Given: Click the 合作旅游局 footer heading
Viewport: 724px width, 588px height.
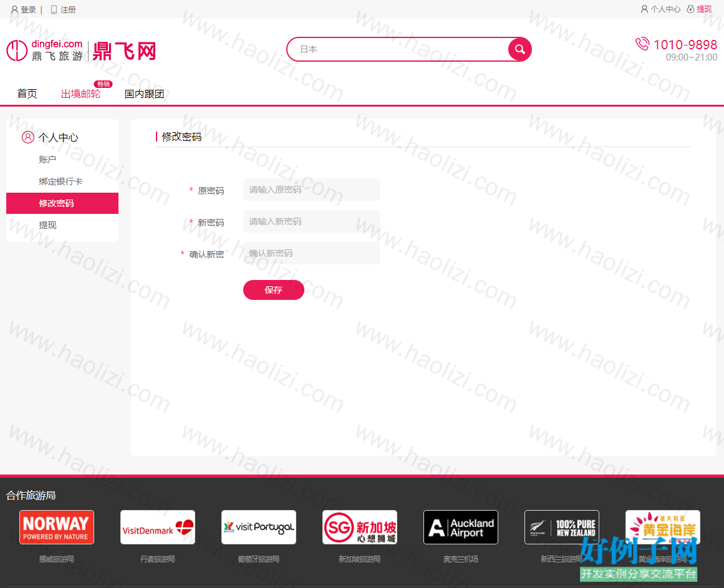Looking at the screenshot, I should 31,495.
